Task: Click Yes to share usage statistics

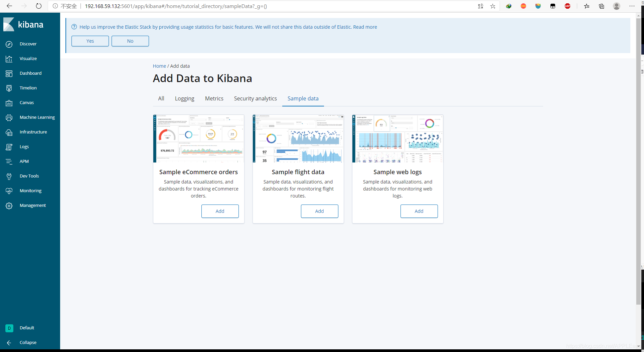Action: click(90, 41)
